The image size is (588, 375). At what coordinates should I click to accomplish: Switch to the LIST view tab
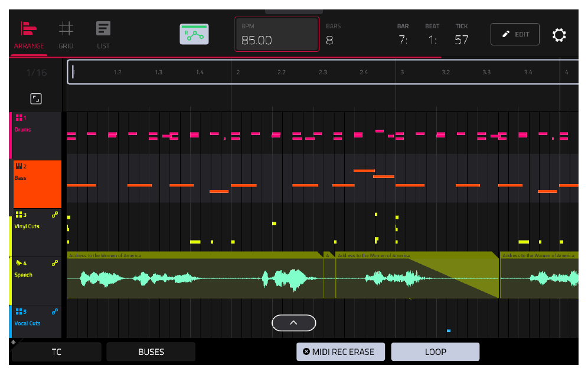pyautogui.click(x=103, y=35)
